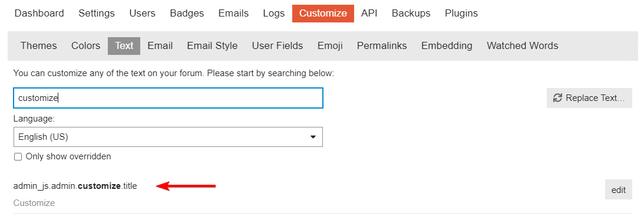
Task: Select the Text sub-tab
Action: pos(124,45)
